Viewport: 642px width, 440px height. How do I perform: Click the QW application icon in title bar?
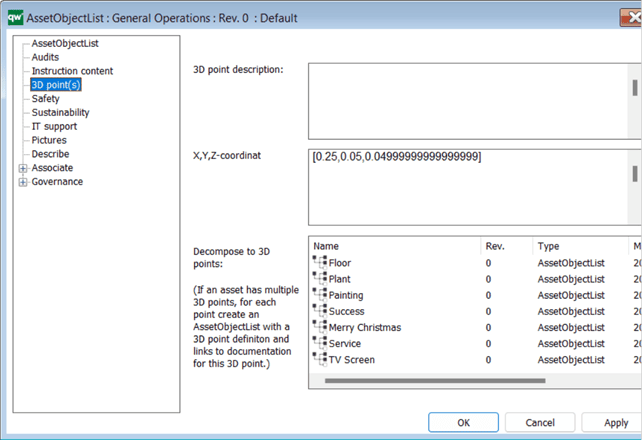click(x=15, y=14)
